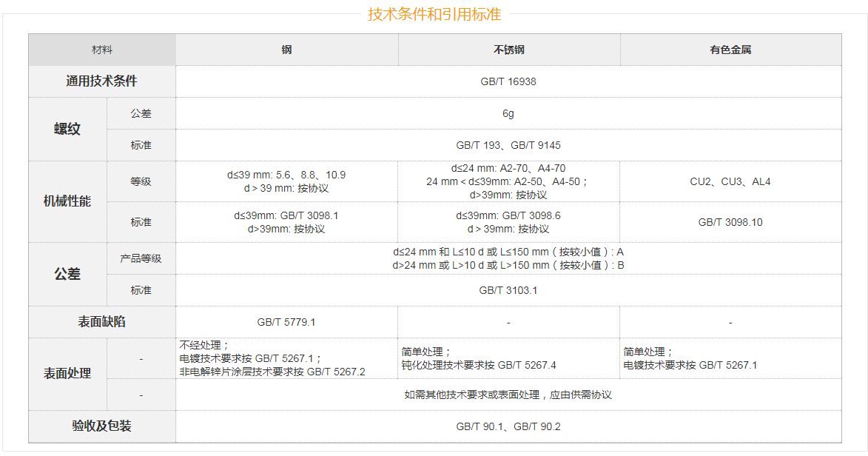Click the GB/T 193、GB/T 9145 cell
Viewport: 868px width, 456px height.
(x=508, y=145)
